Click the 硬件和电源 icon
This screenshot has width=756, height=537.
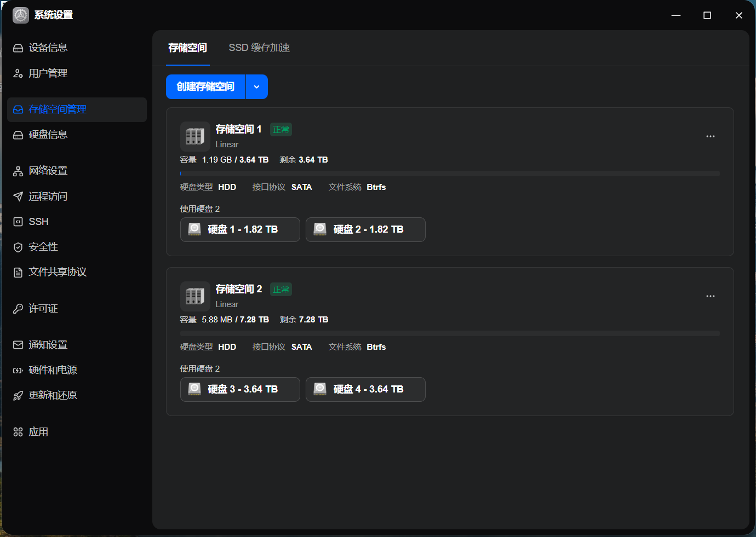pos(18,371)
